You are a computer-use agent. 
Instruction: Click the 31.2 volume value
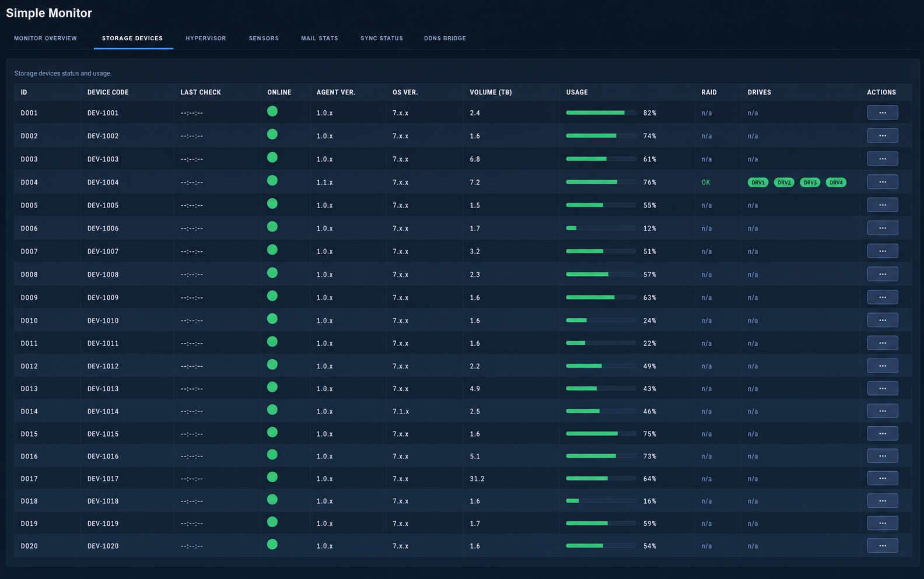click(477, 479)
